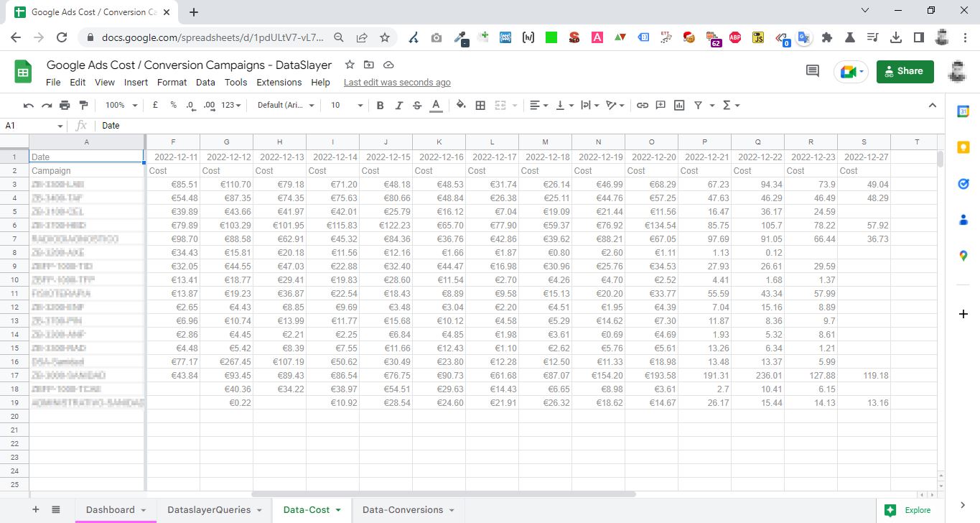Star this spreadsheet document
Image resolution: width=980 pixels, height=523 pixels.
click(x=350, y=65)
